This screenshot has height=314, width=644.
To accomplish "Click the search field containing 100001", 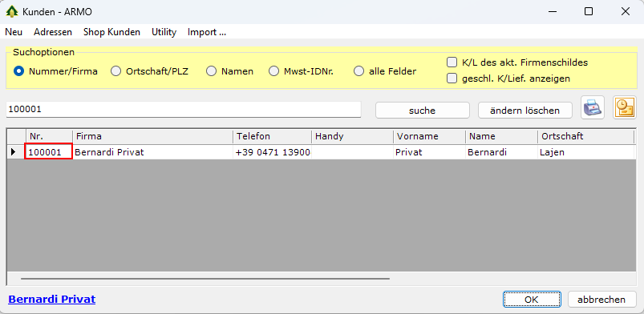I will pos(183,110).
